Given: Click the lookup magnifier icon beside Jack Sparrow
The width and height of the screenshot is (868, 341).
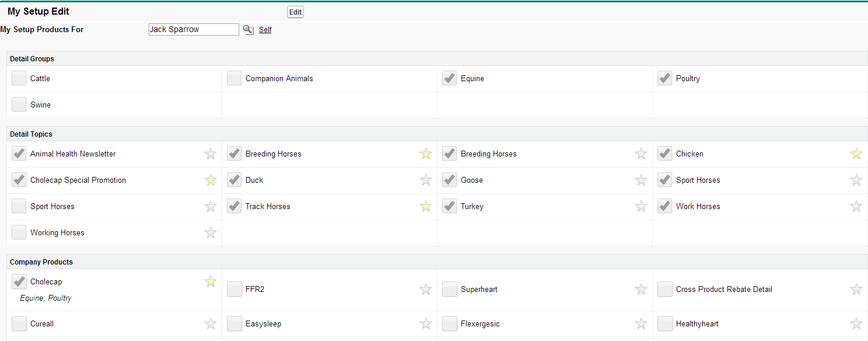Looking at the screenshot, I should [249, 30].
